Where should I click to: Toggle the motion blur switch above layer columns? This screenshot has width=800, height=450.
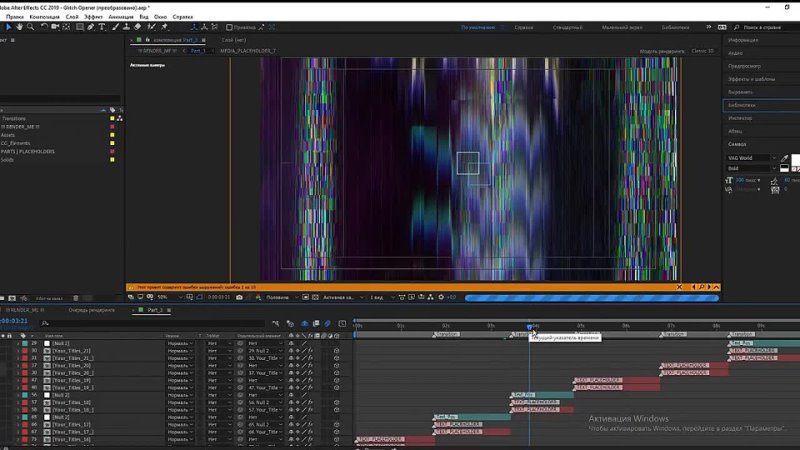tap(326, 323)
